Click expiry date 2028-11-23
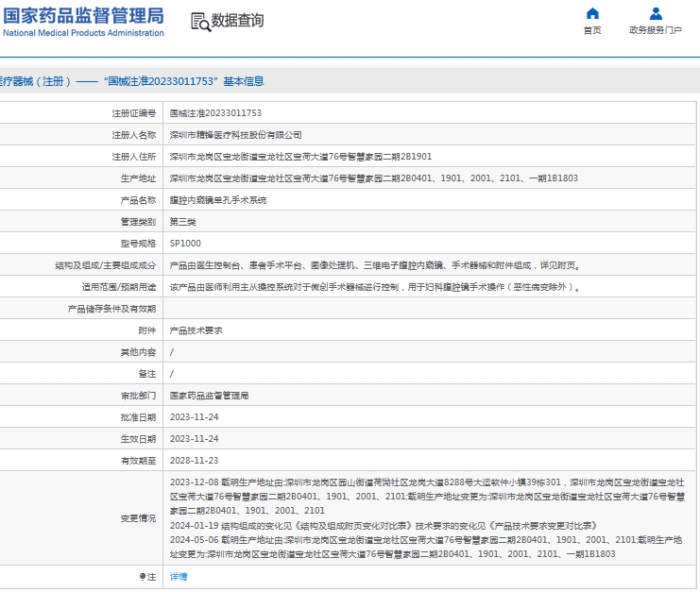The image size is (700, 592). [x=195, y=461]
